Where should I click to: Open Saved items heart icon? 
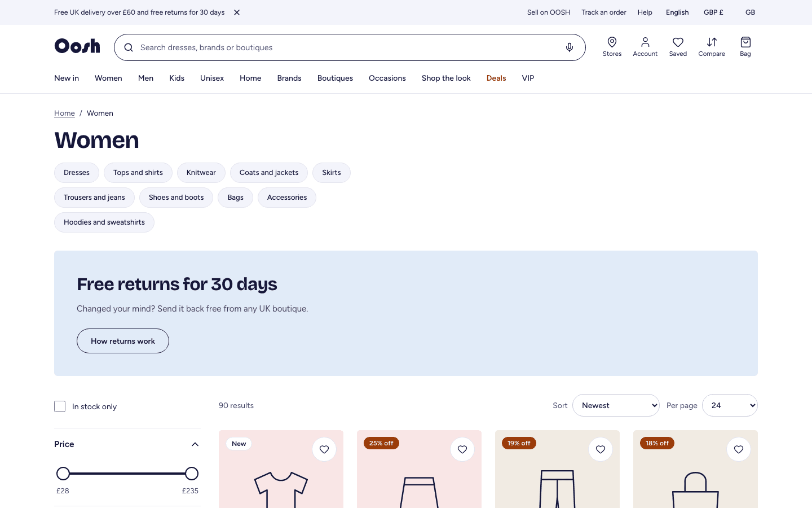(678, 47)
